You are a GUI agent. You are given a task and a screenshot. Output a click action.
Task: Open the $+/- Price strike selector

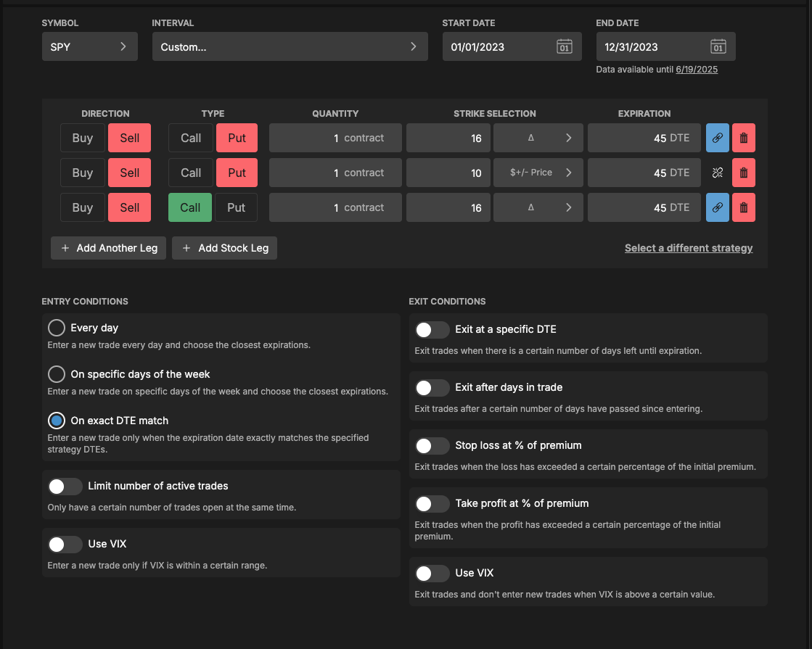(538, 173)
